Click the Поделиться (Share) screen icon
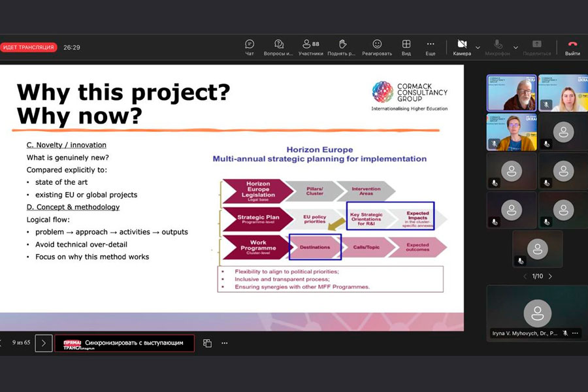 (536, 47)
